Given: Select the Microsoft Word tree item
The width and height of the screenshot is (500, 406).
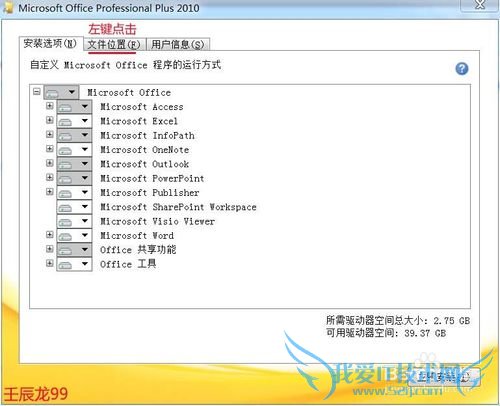Looking at the screenshot, I should 137,236.
